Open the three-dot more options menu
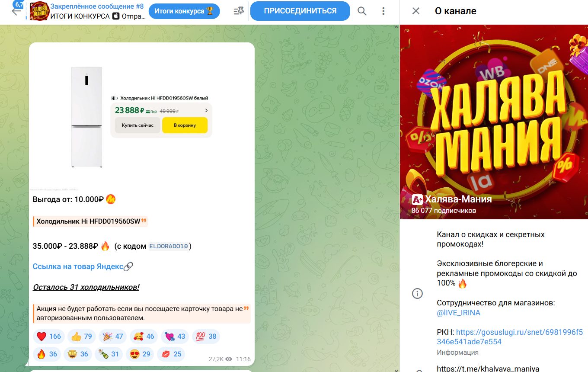 coord(383,11)
